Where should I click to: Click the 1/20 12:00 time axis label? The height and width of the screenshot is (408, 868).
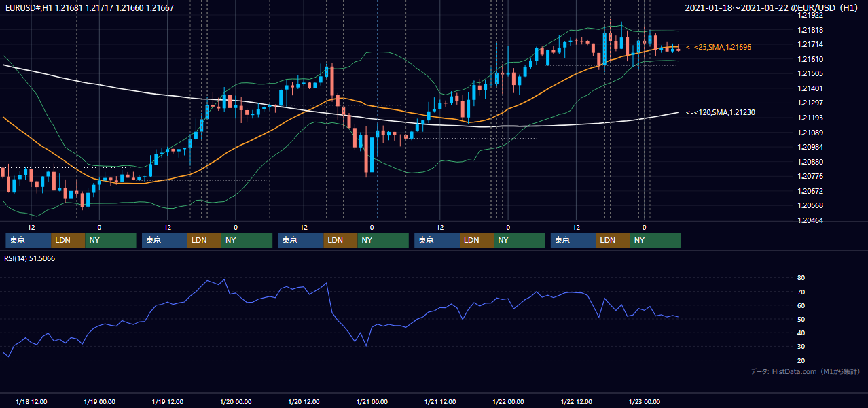point(304,401)
